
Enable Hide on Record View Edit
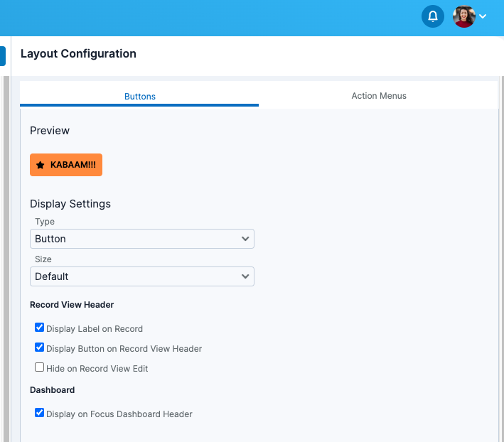(40, 368)
